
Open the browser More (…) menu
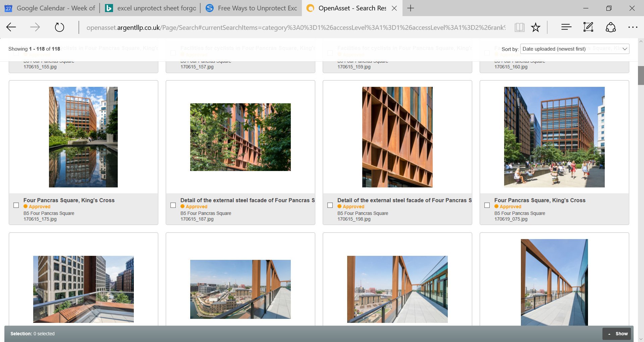pos(633,27)
